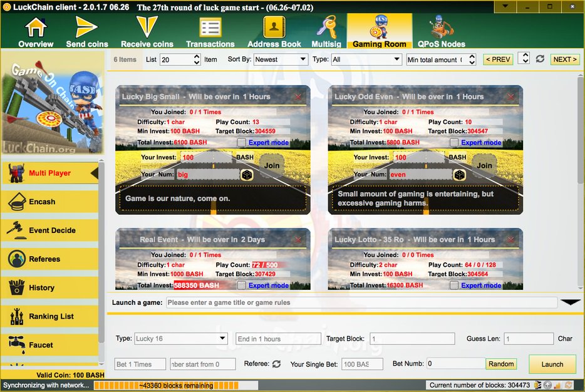The height and width of the screenshot is (392, 585).
Task: Close the Lucky Big Small game card
Action: click(298, 97)
